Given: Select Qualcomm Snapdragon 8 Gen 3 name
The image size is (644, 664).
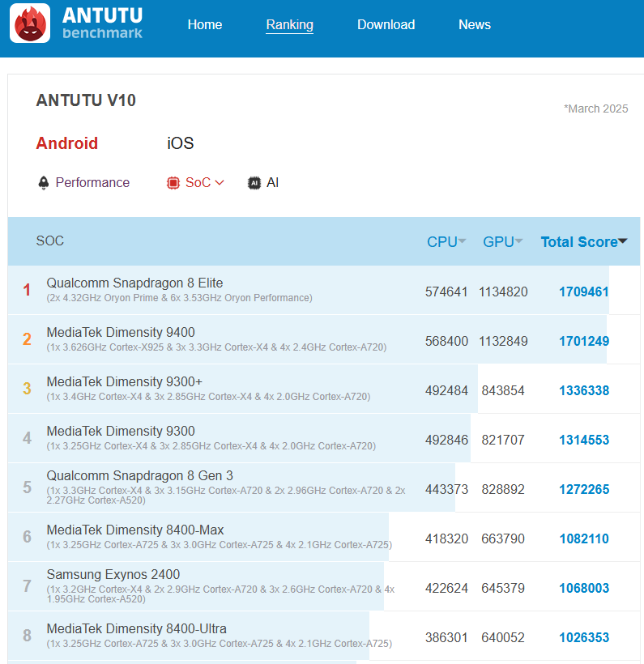Looking at the screenshot, I should pyautogui.click(x=140, y=475).
